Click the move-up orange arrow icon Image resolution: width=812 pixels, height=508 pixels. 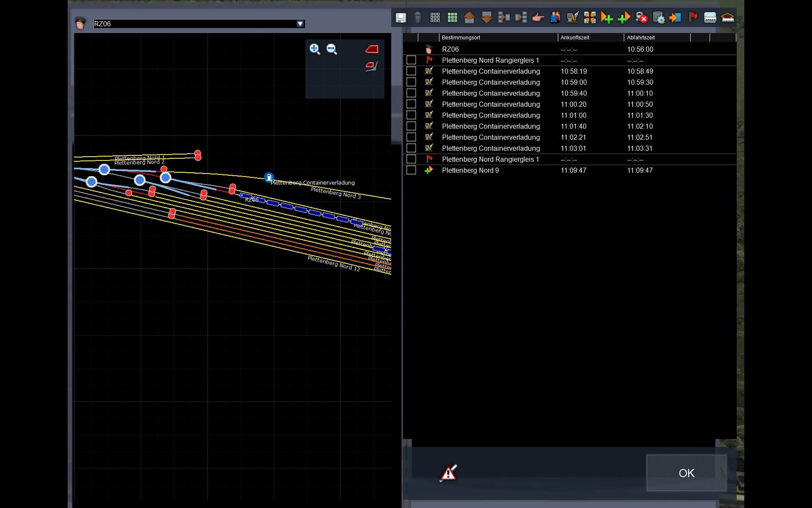click(469, 17)
